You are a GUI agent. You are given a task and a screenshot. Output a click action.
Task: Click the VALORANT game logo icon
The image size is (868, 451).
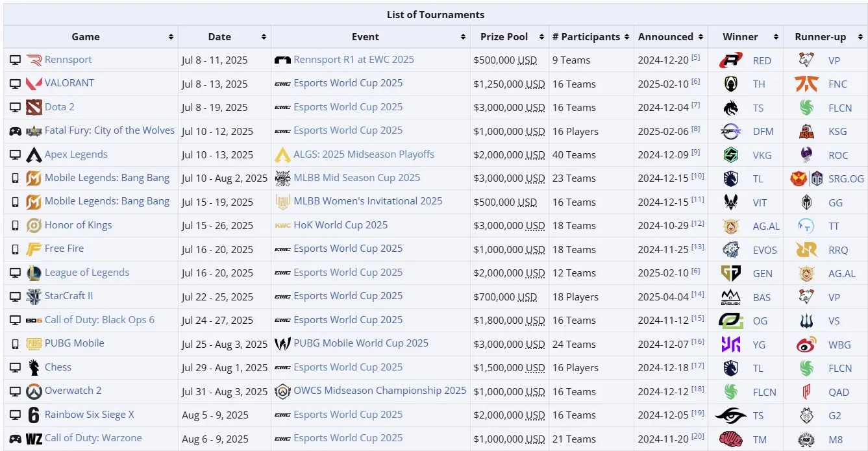click(x=34, y=84)
